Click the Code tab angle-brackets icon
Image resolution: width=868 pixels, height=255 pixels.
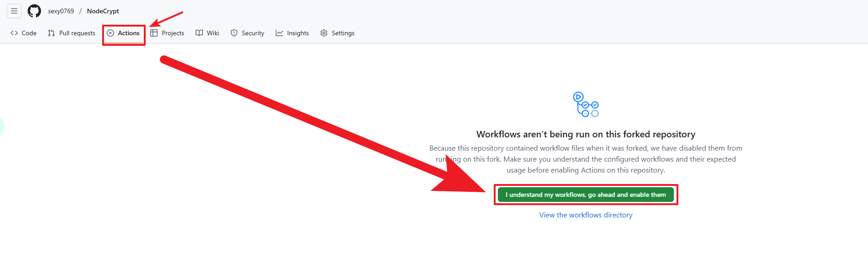coord(14,33)
